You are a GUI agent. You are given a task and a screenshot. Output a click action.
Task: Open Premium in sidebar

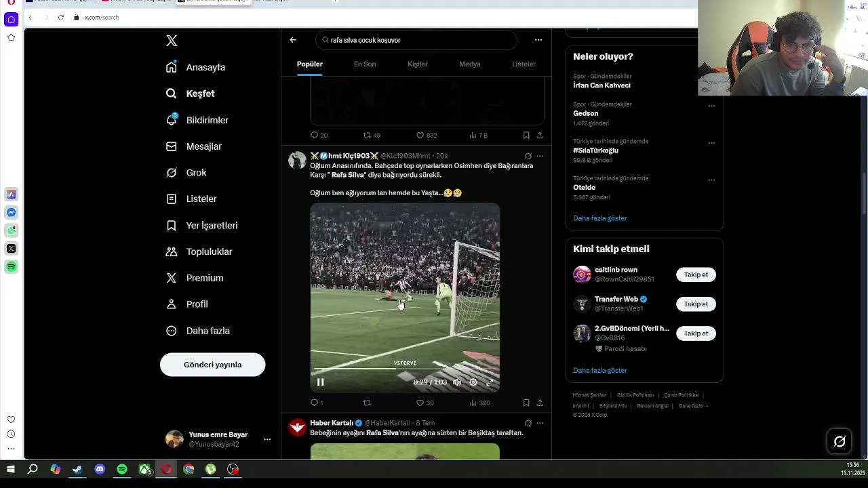[195, 278]
